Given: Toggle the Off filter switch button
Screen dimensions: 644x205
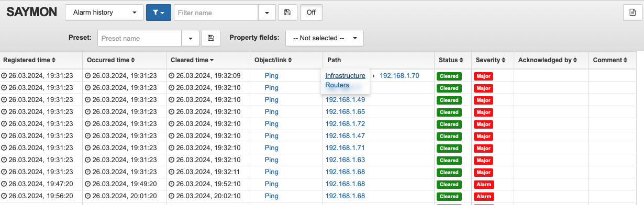Looking at the screenshot, I should pyautogui.click(x=311, y=12).
